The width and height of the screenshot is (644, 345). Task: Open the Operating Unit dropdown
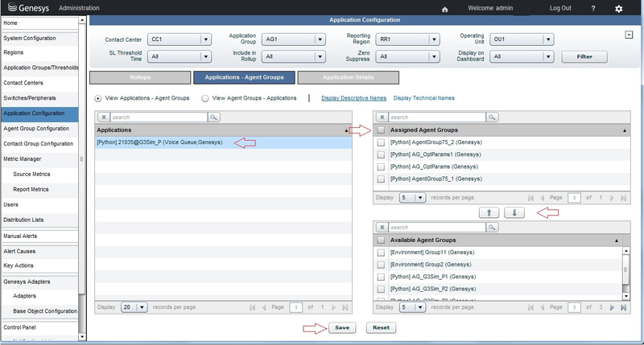522,39
